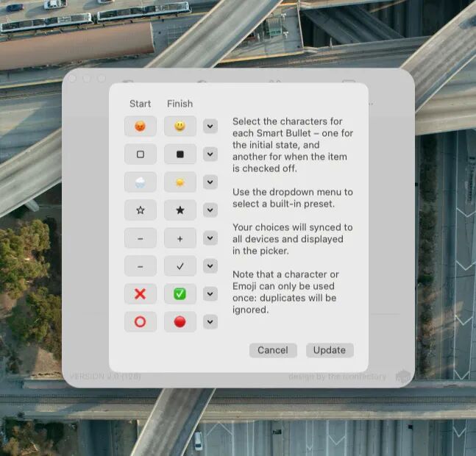Open preset dropdown for the red X row
The width and height of the screenshot is (476, 456).
click(x=210, y=294)
